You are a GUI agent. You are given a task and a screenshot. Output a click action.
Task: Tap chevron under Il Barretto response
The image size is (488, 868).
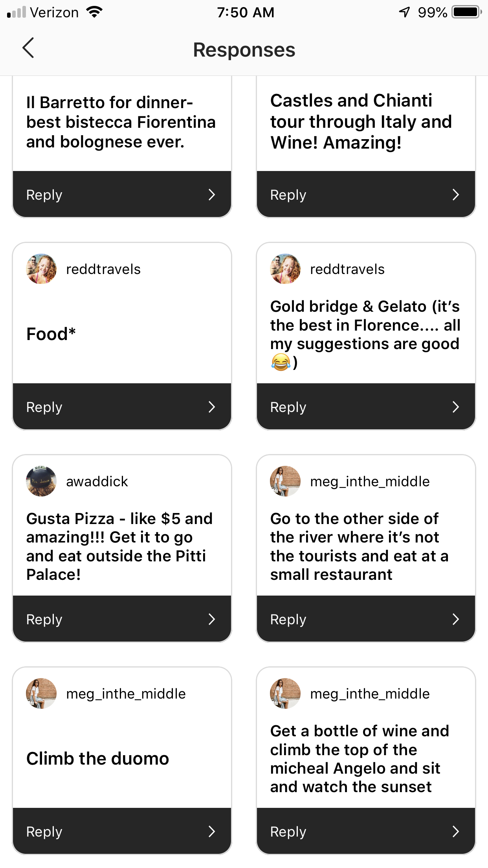[x=212, y=195]
